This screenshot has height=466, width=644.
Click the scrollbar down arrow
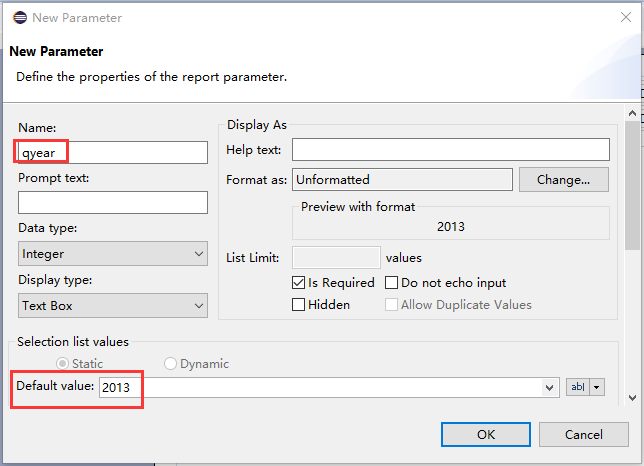point(631,397)
